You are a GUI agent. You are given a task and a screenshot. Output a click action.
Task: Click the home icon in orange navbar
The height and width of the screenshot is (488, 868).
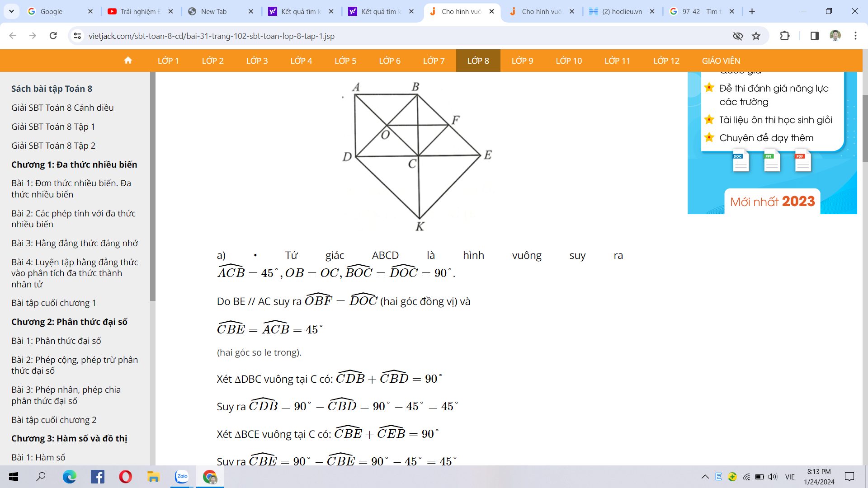click(128, 61)
